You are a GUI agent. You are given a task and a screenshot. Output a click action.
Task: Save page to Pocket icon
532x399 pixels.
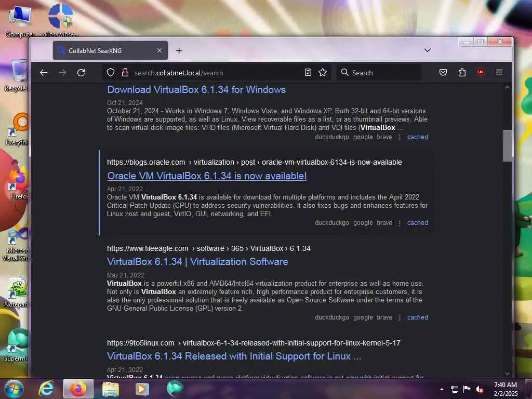click(443, 72)
